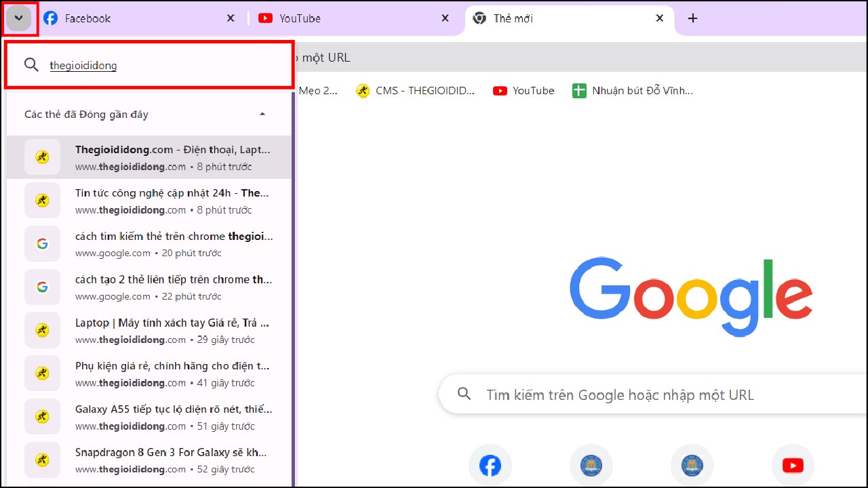The width and height of the screenshot is (868, 488).
Task: Click favicon of Tin tức công nghệ row
Action: (x=42, y=201)
